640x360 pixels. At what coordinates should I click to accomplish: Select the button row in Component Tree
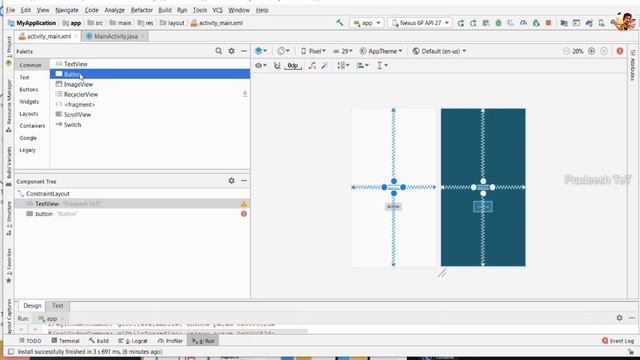132,214
